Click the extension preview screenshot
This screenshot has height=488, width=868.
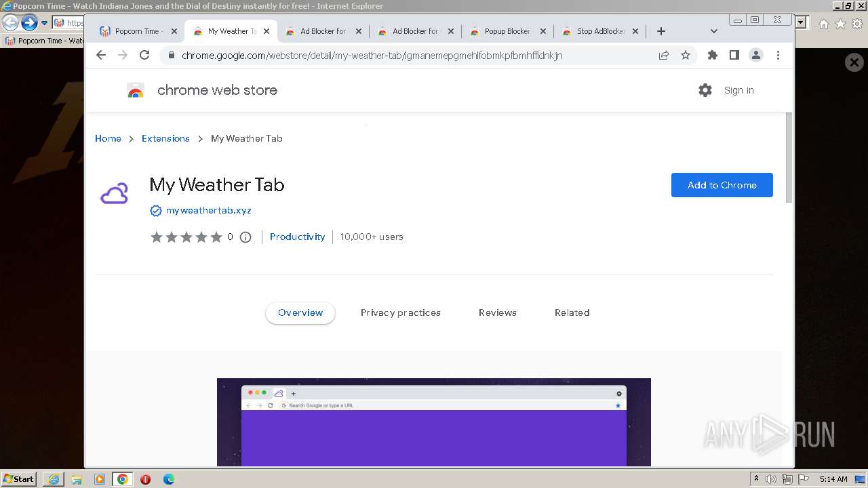click(434, 422)
